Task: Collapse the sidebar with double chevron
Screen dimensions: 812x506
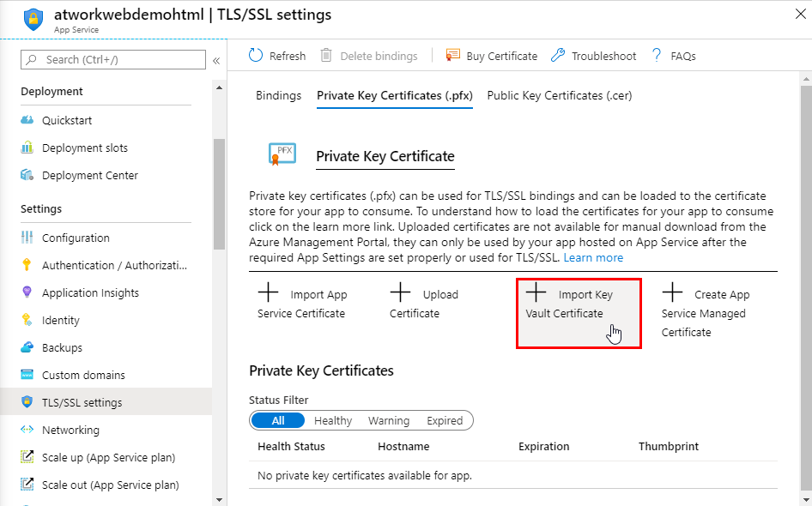Action: [216, 60]
